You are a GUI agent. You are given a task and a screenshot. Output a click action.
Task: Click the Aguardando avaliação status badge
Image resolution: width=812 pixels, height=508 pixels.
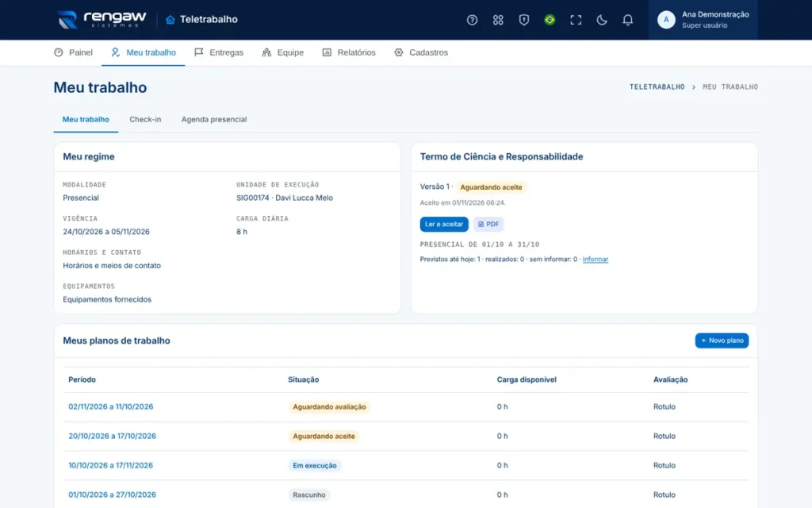point(329,407)
